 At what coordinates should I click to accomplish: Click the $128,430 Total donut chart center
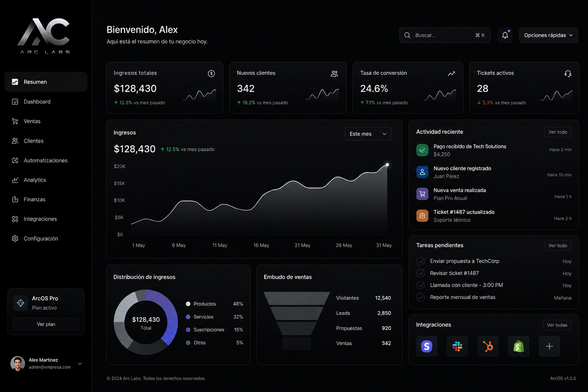coord(146,323)
